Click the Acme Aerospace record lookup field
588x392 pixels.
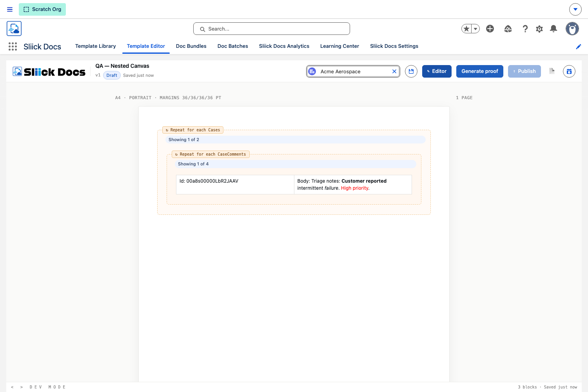(x=353, y=71)
